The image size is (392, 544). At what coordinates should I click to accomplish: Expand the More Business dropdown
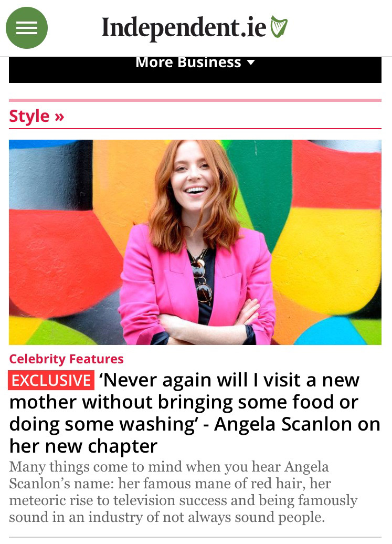pos(195,63)
